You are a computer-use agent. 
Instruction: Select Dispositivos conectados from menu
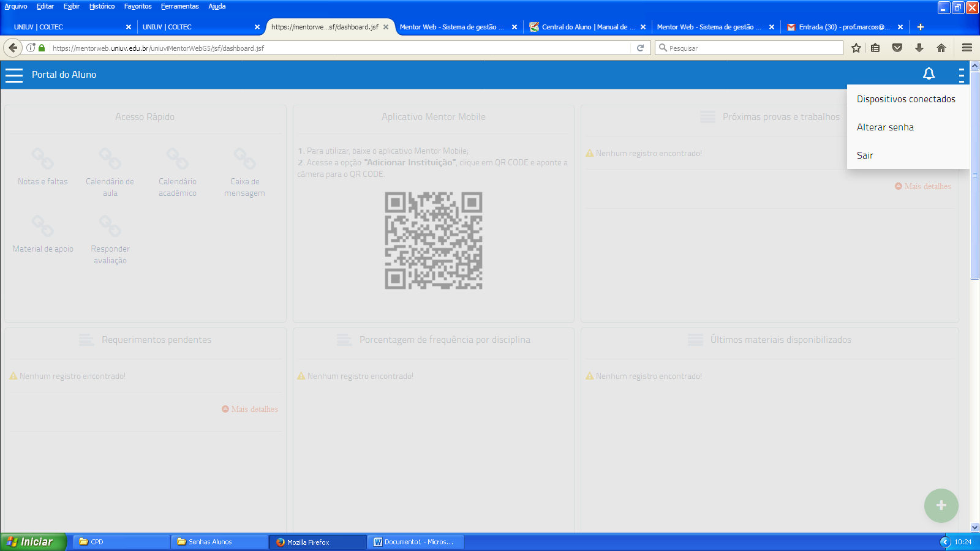(x=905, y=99)
